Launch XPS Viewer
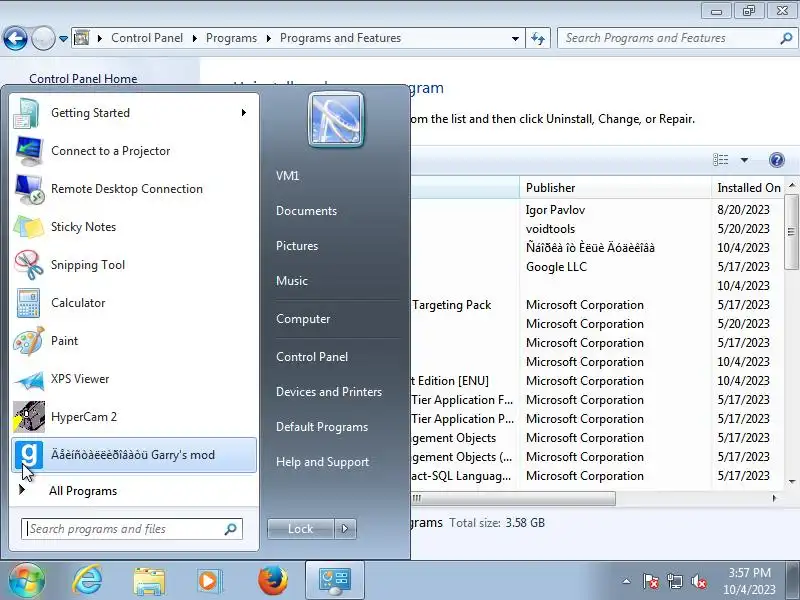The height and width of the screenshot is (600, 800). click(x=134, y=379)
